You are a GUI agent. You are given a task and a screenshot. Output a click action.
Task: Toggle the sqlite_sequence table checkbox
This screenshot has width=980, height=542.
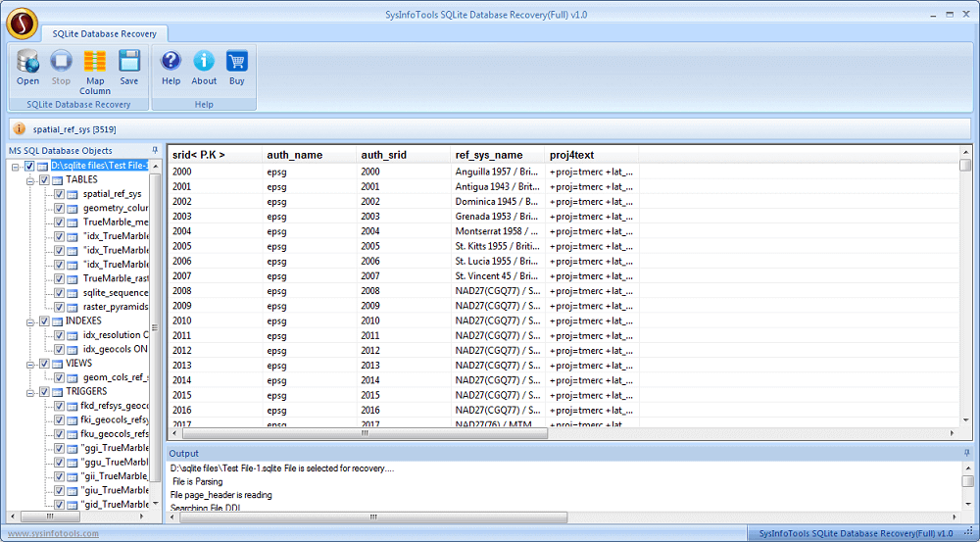tap(60, 293)
